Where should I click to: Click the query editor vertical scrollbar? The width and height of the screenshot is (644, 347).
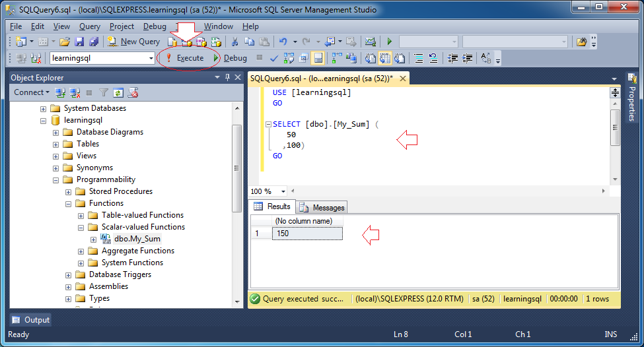click(x=615, y=127)
